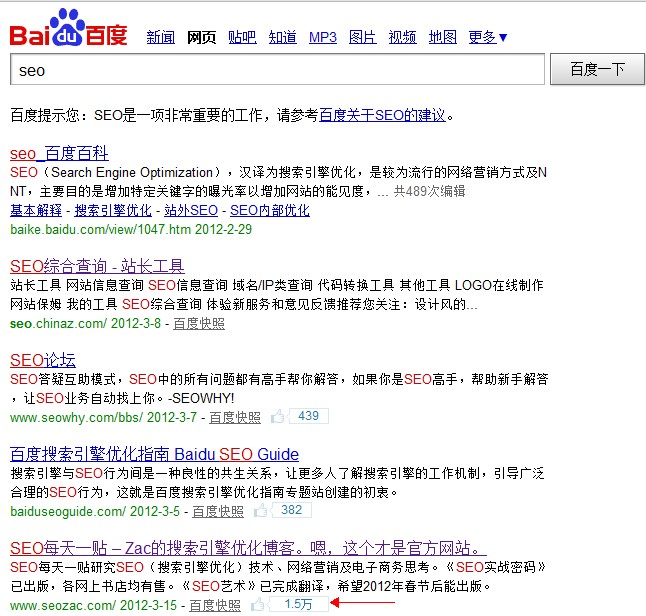Open the 搜索引擎优化 sublink
This screenshot has height=616, width=646.
[x=113, y=210]
